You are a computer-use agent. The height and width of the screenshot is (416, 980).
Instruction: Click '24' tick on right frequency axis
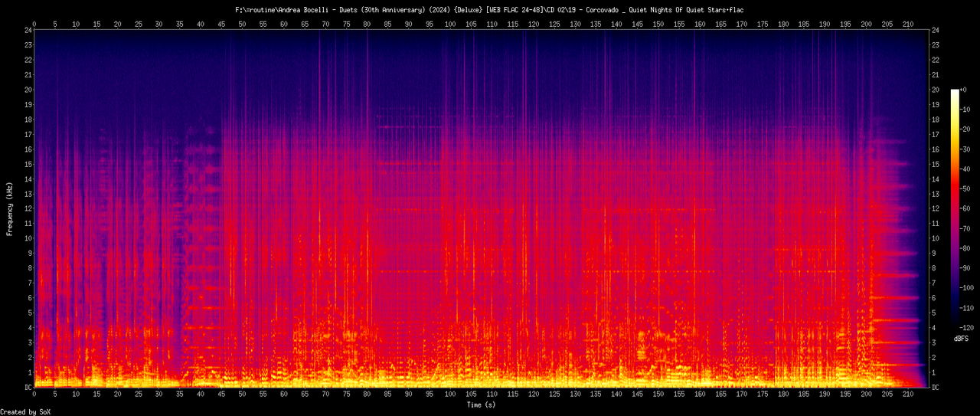pyautogui.click(x=936, y=31)
